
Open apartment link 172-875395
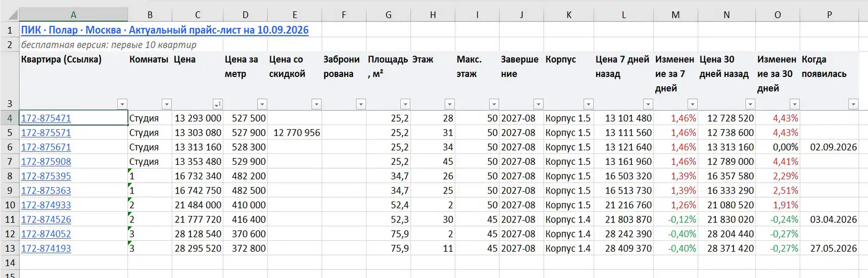(x=46, y=176)
